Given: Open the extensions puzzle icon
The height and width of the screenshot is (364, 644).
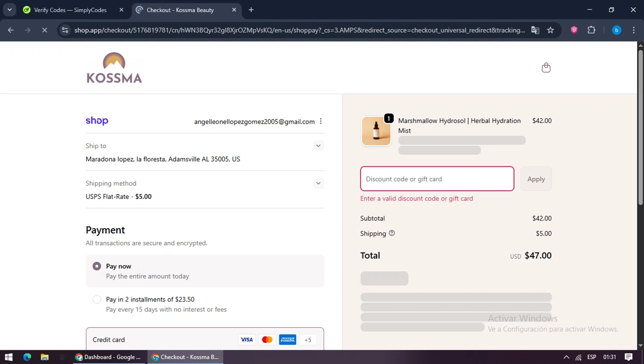Looking at the screenshot, I should coord(591,30).
